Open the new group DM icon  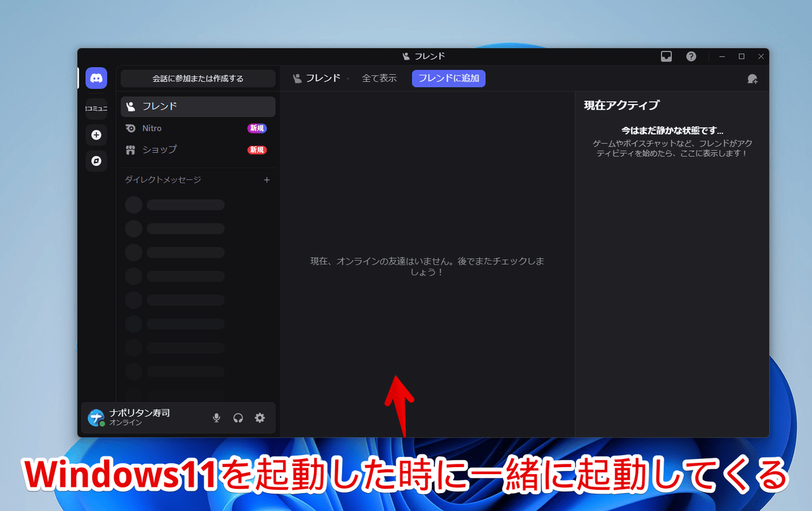pos(752,79)
